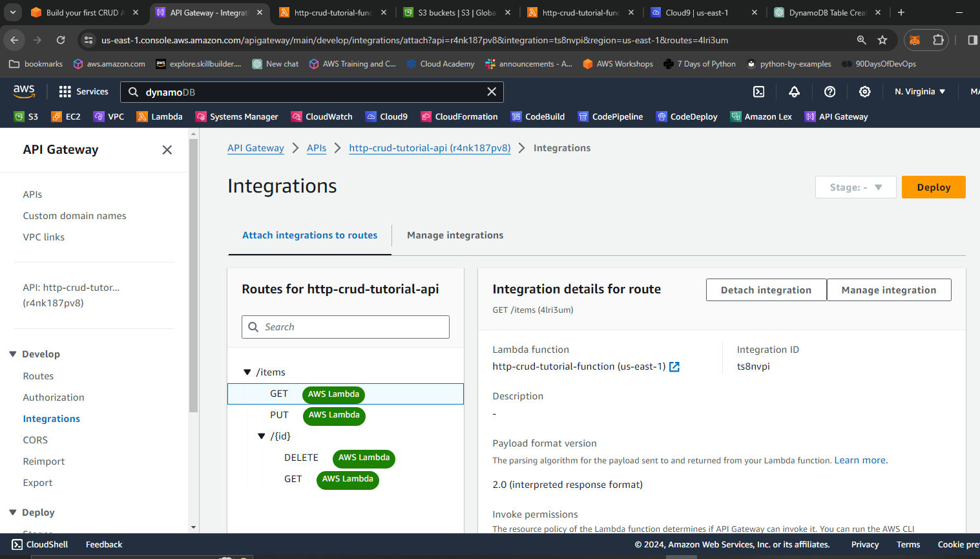The height and width of the screenshot is (559, 980).
Task: Collapse the Develop navigation section
Action: pyautogui.click(x=13, y=354)
